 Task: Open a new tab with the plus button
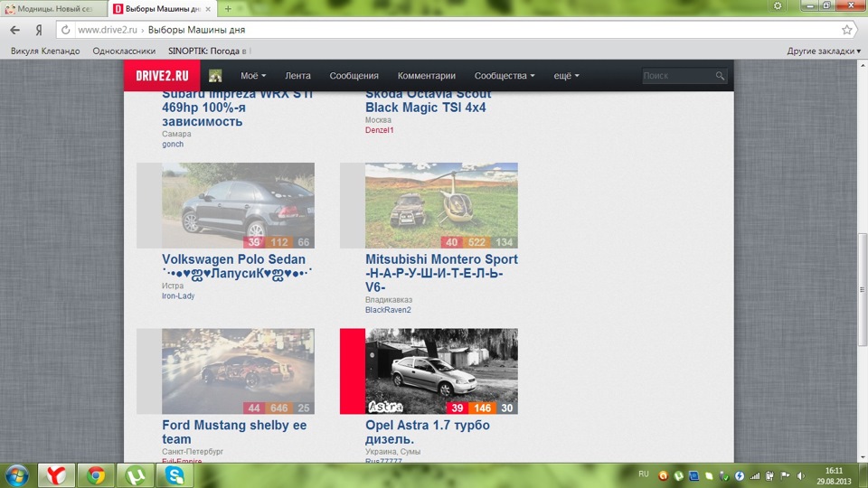click(228, 9)
